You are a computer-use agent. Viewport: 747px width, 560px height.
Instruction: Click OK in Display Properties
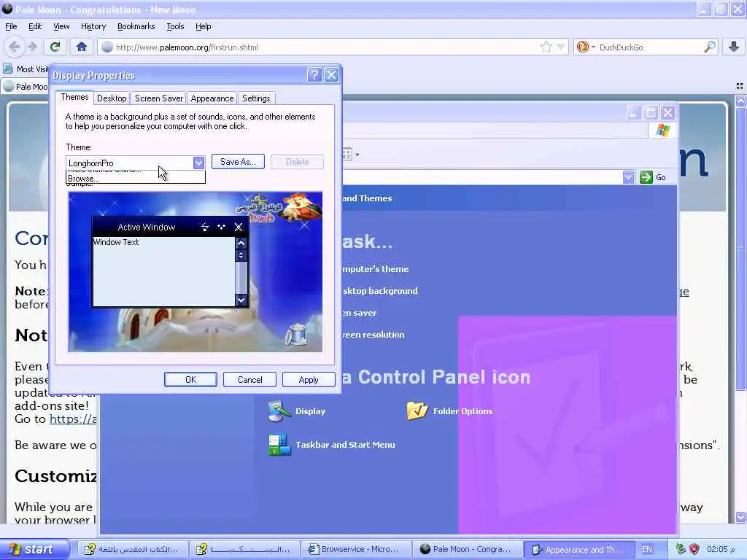point(190,379)
